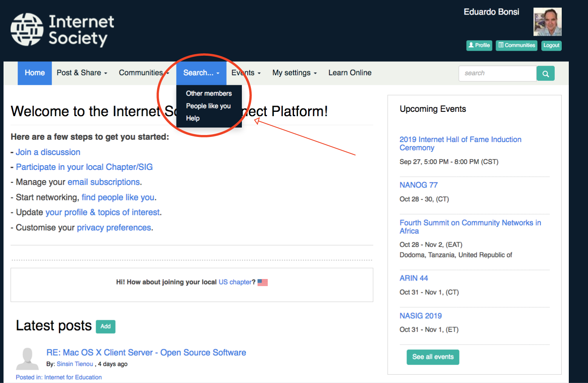Click the Add button beside Latest posts
The width and height of the screenshot is (588, 383).
pyautogui.click(x=105, y=326)
